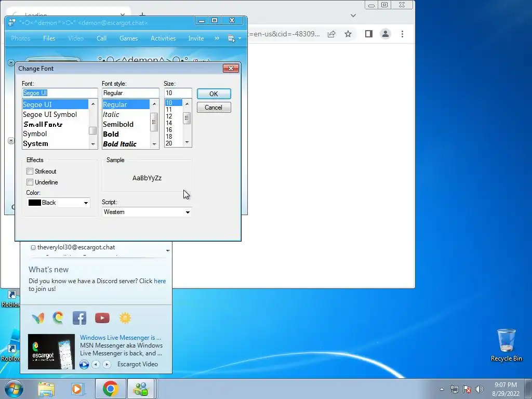This screenshot has width=532, height=399.
Task: Open the Script dropdown showing Western
Action: pos(147,212)
